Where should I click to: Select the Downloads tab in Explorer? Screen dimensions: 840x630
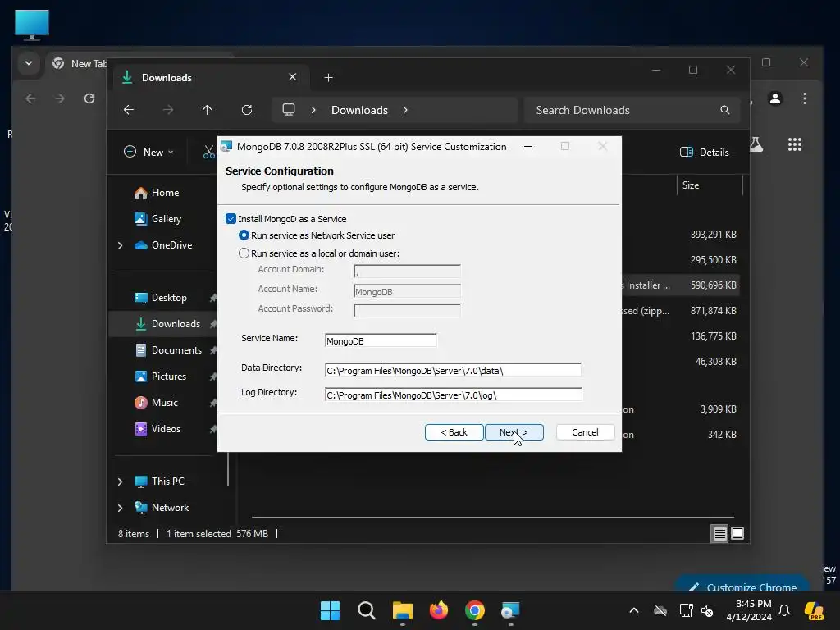[x=211, y=78]
